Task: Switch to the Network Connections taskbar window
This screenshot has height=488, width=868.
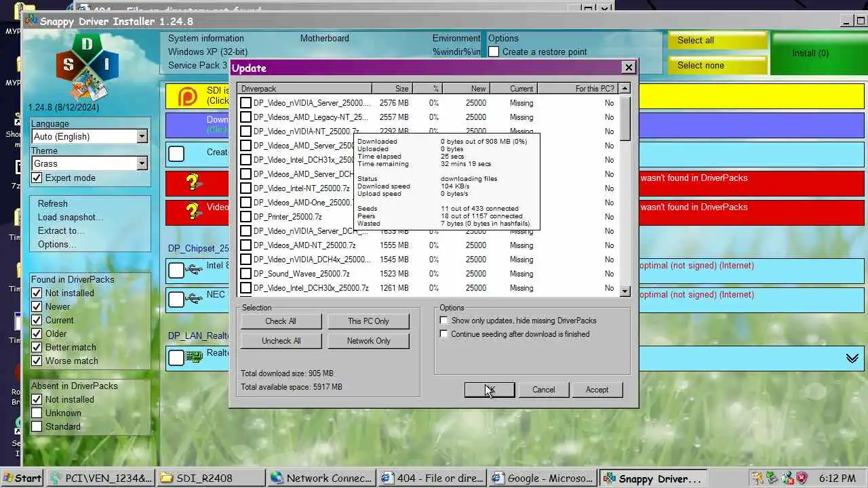Action: 321,478
